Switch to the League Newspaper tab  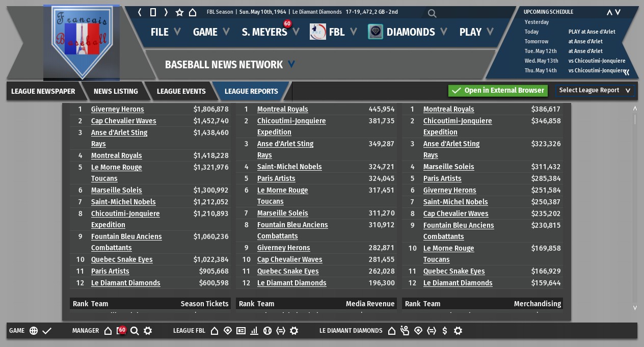[43, 91]
